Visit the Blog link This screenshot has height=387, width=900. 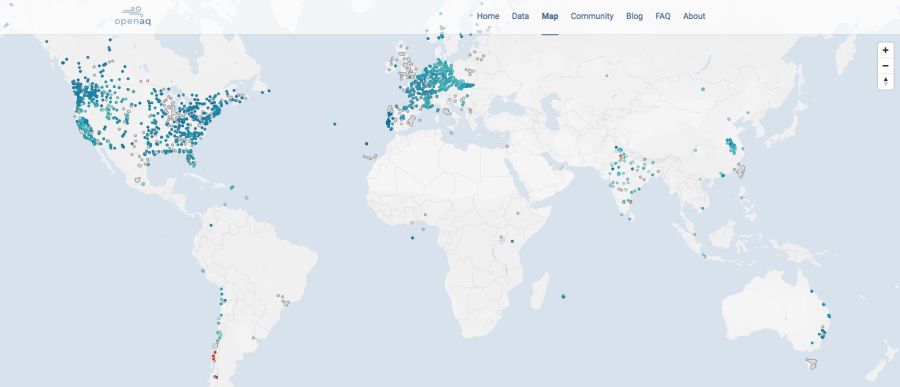pos(634,16)
